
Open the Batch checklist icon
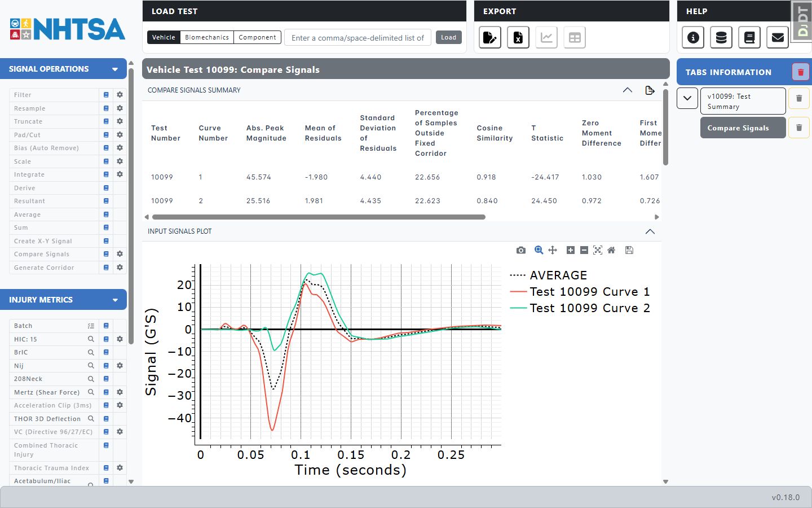tap(91, 326)
